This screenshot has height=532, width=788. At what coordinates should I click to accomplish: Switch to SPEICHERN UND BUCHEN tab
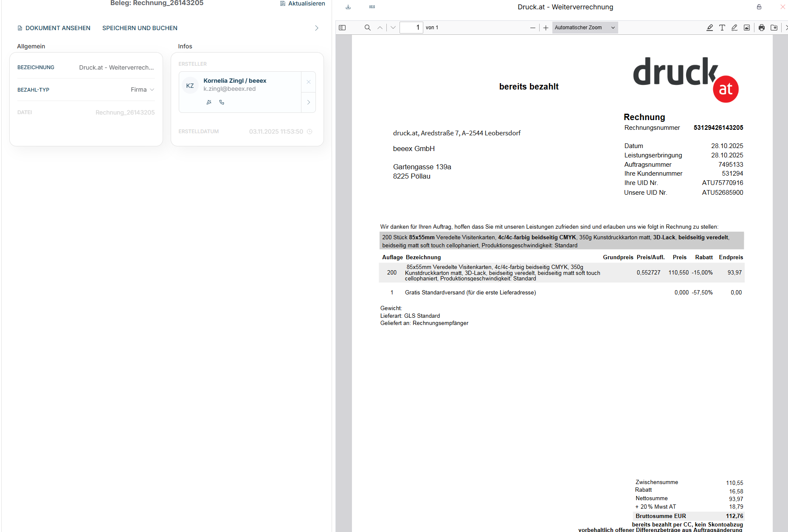(140, 28)
